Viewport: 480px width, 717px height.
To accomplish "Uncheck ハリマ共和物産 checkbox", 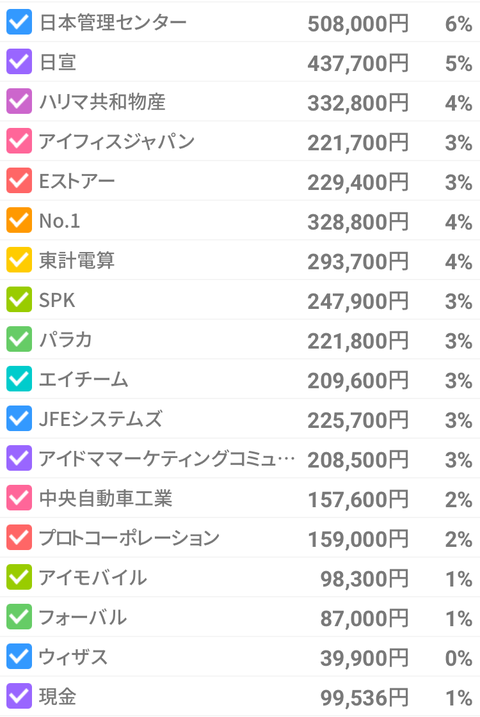I will (x=19, y=102).
